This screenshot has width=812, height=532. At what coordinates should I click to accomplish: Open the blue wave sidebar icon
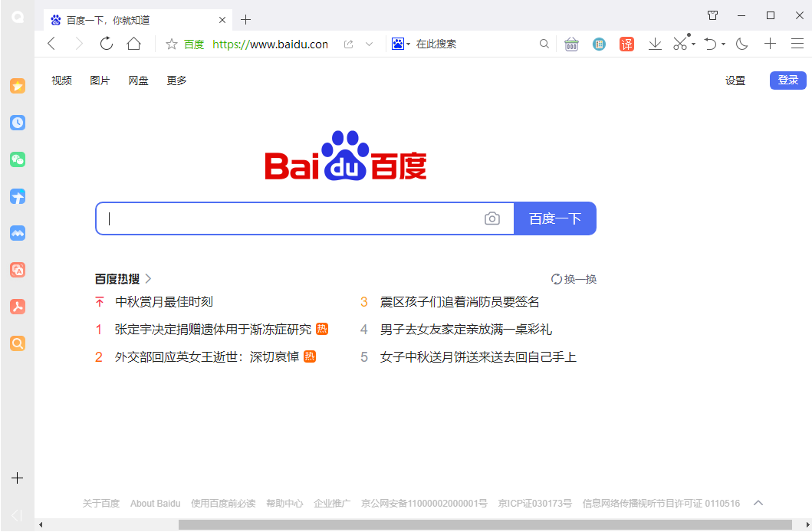pos(18,233)
